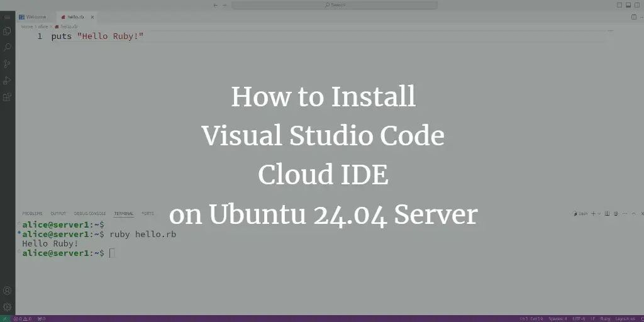The image size is (644, 322).
Task: Toggle the bottom panel layout icon
Action: 628,5
